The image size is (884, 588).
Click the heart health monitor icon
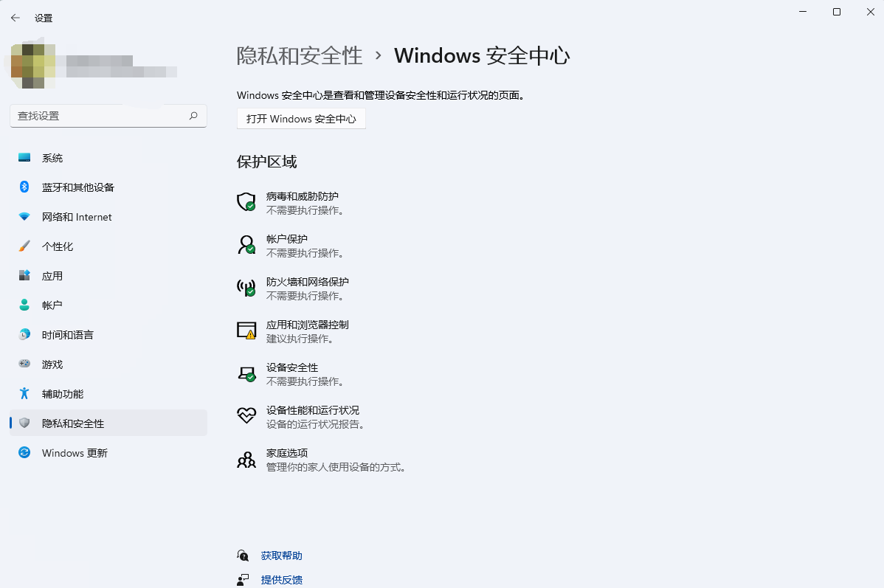pos(246,416)
